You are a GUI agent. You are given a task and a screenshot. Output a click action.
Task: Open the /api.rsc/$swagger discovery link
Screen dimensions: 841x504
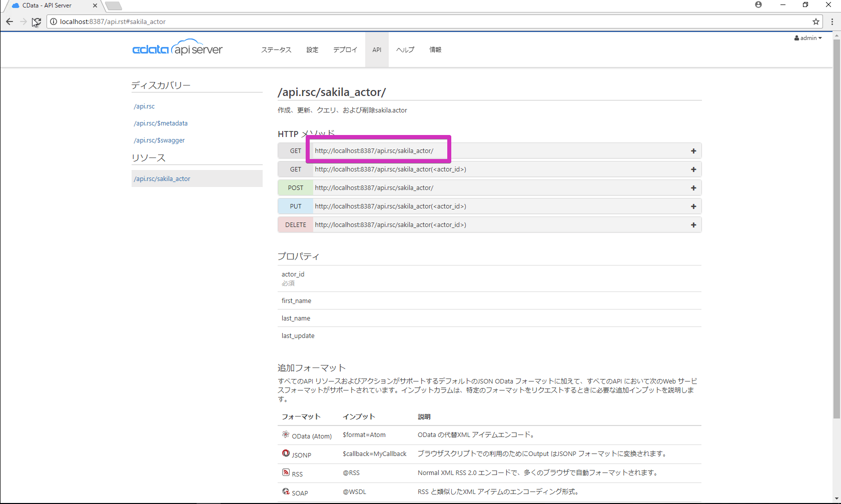pos(159,140)
